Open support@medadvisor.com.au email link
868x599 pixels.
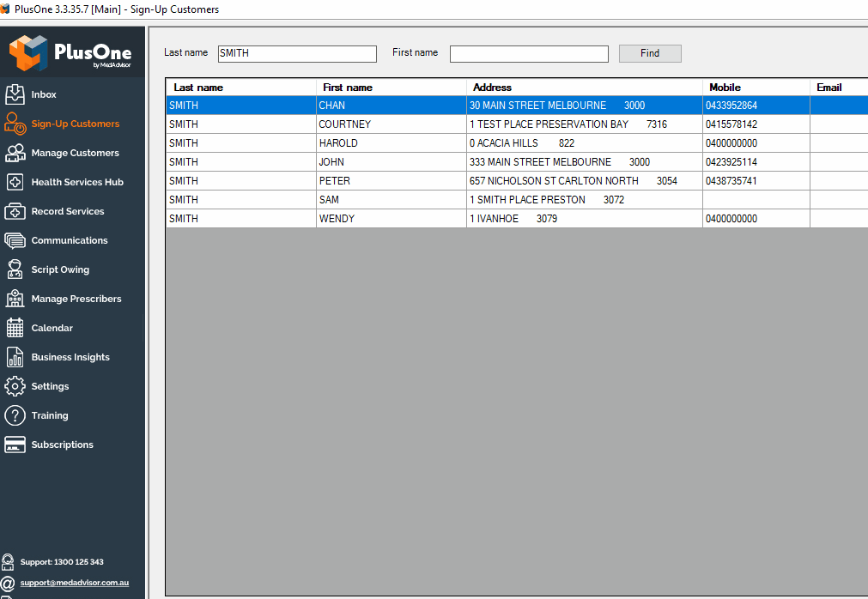pos(75,583)
